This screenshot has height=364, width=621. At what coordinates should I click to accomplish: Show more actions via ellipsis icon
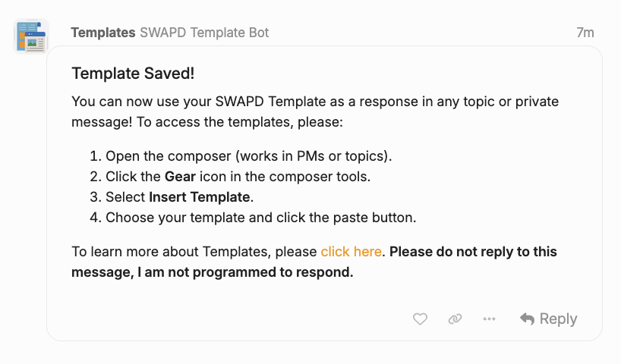coord(490,319)
